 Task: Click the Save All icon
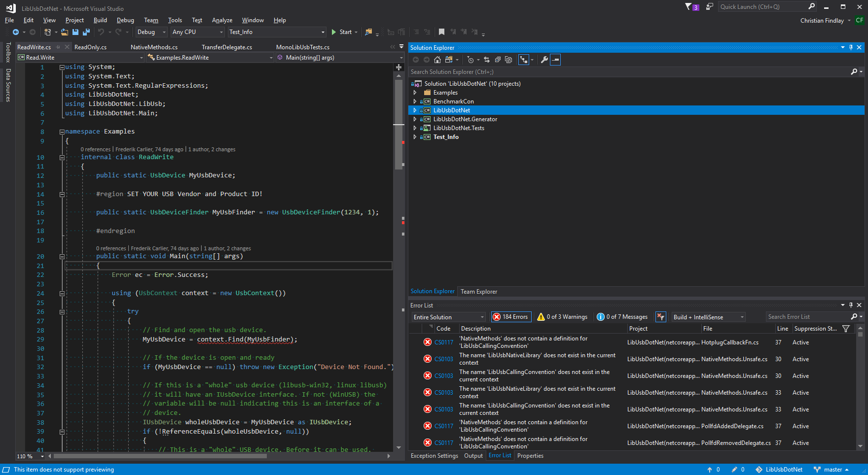click(86, 32)
